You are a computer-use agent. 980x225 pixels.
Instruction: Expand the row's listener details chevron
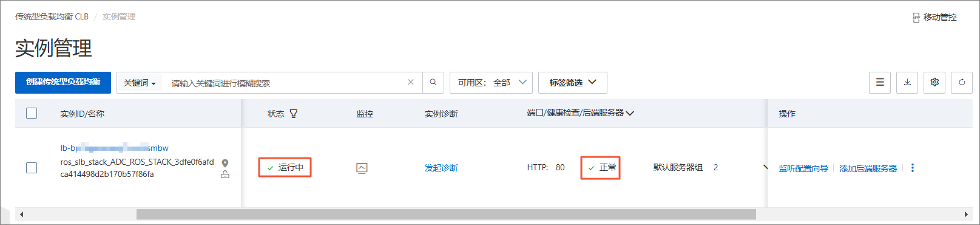click(765, 167)
